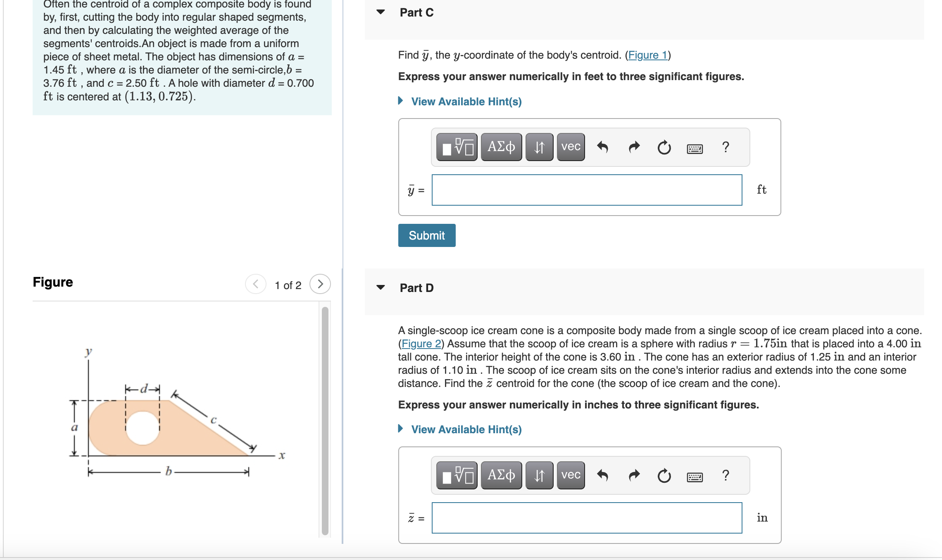Select the vec notation icon in Part C toolbar
942x560 pixels.
[x=570, y=146]
